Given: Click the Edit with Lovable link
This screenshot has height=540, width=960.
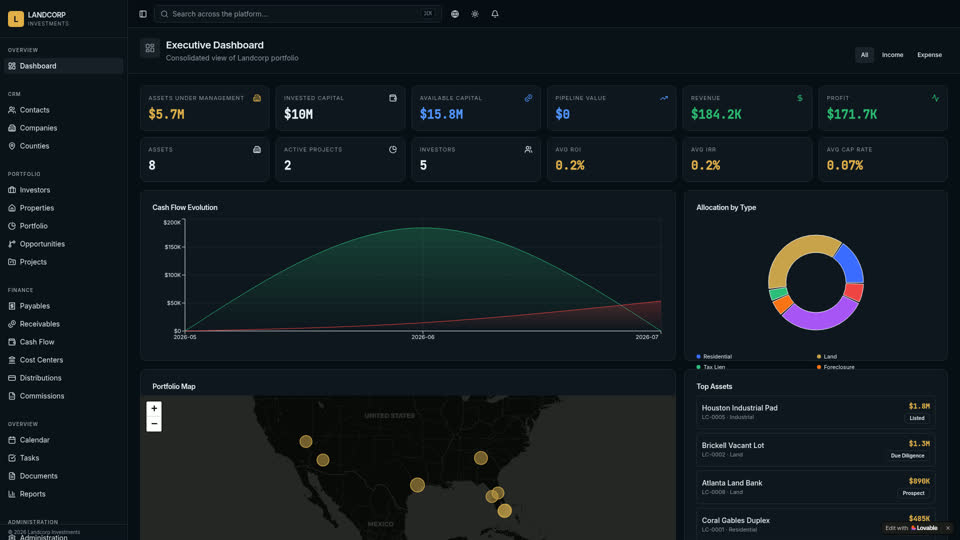Looking at the screenshot, I should pyautogui.click(x=912, y=528).
